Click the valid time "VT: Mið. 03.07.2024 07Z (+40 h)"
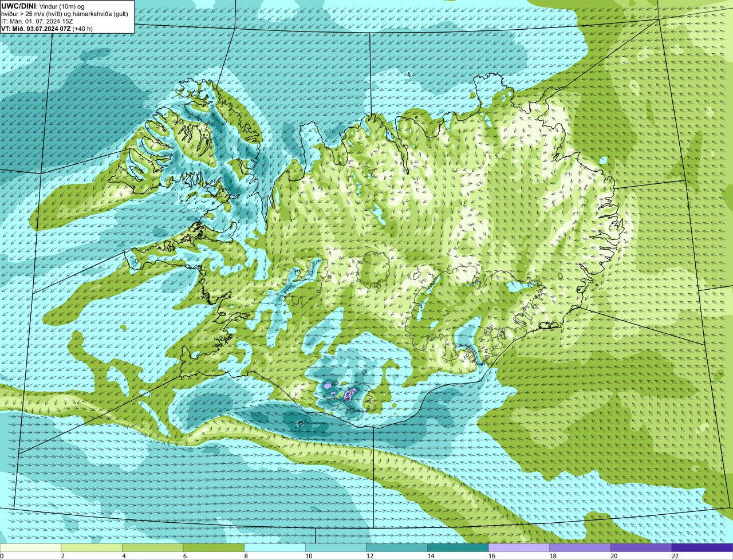733x560 pixels. 47,29
